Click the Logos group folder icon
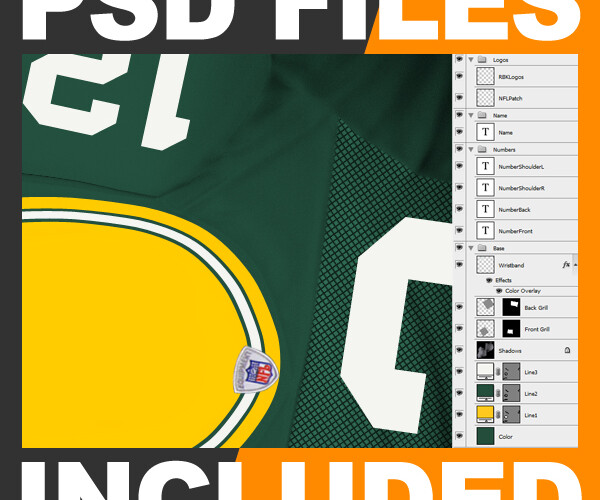 482,60
